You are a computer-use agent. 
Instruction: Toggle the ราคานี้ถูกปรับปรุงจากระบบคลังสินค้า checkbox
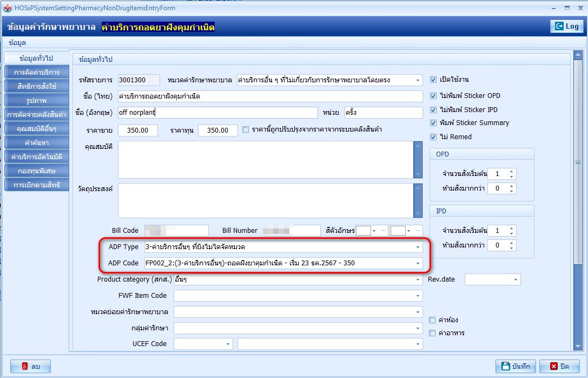click(246, 129)
